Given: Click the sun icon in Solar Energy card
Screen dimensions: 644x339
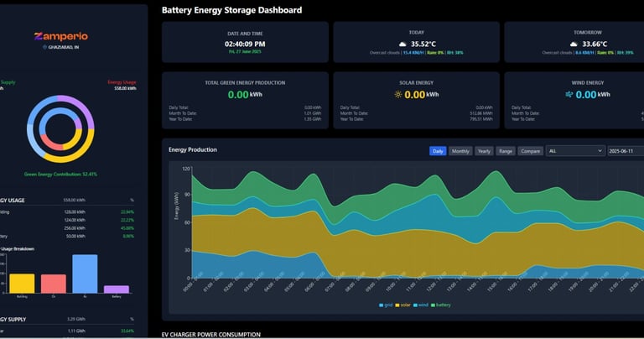Looking at the screenshot, I should click(x=398, y=95).
